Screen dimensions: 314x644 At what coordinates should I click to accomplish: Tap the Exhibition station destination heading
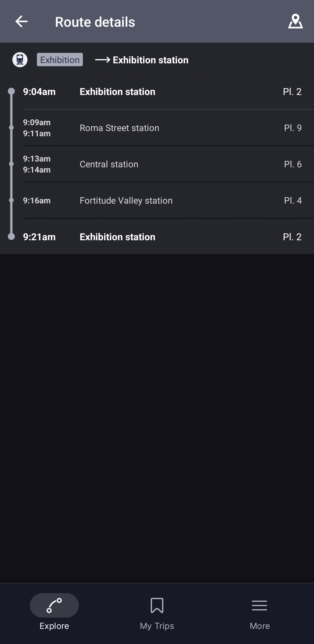coord(151,60)
